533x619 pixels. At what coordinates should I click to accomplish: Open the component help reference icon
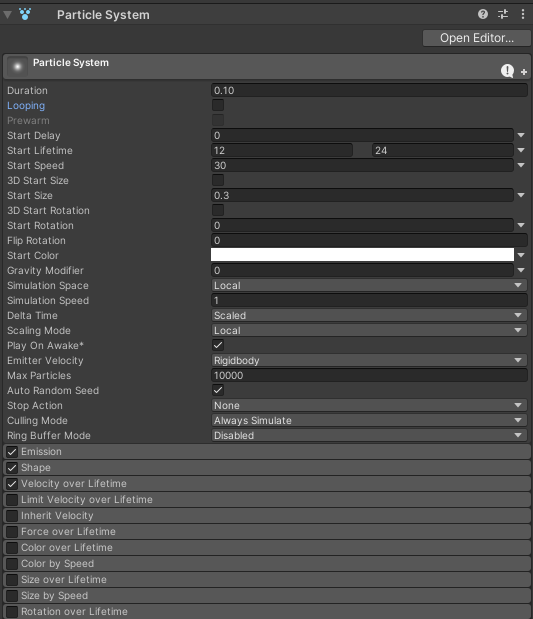tap(482, 15)
